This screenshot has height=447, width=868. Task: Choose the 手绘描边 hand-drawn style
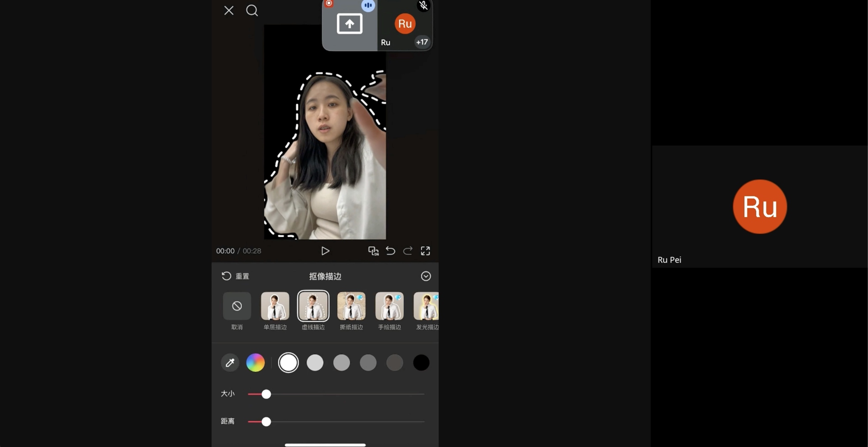click(390, 306)
